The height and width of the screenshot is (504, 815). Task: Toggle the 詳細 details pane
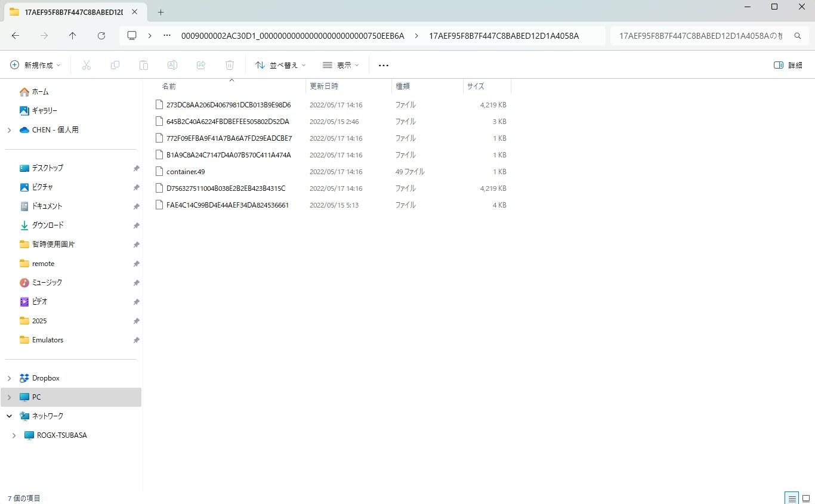coord(788,65)
